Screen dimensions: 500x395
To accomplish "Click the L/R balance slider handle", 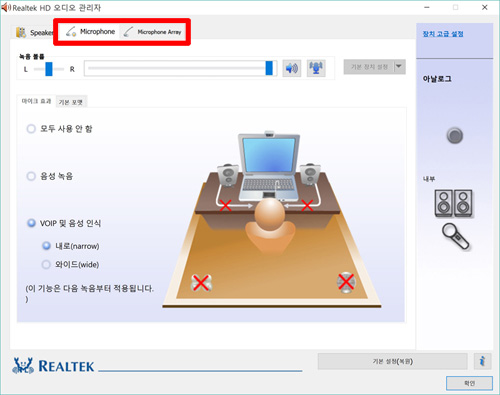I will 49,69.
